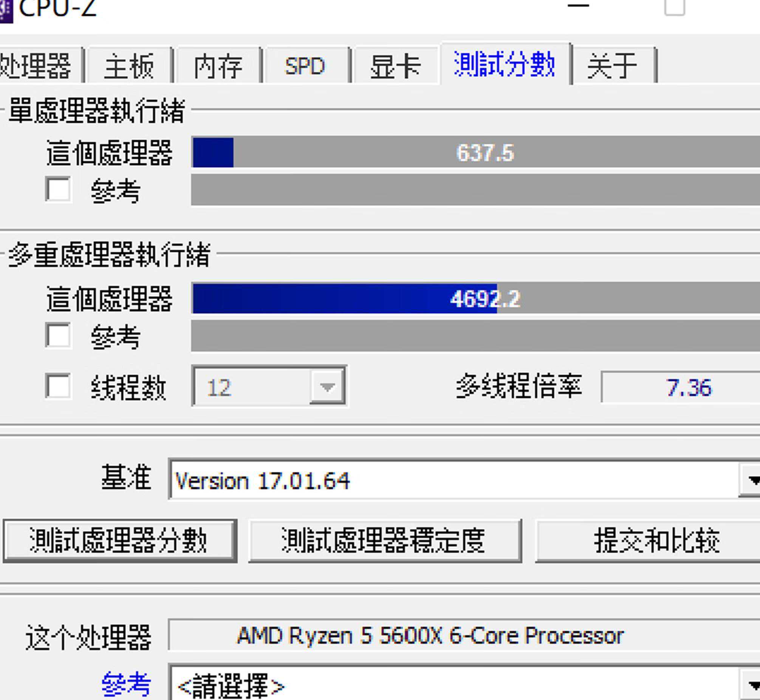Click the minimize window button
The image size is (760, 700).
pyautogui.click(x=578, y=6)
